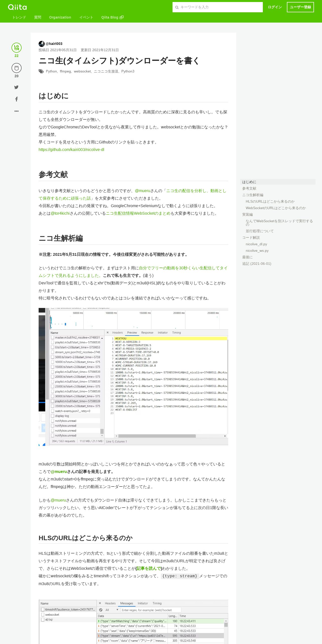The height and width of the screenshot is (644, 322).
Task: Open the DevTools network screenshot image
Action: point(133,377)
